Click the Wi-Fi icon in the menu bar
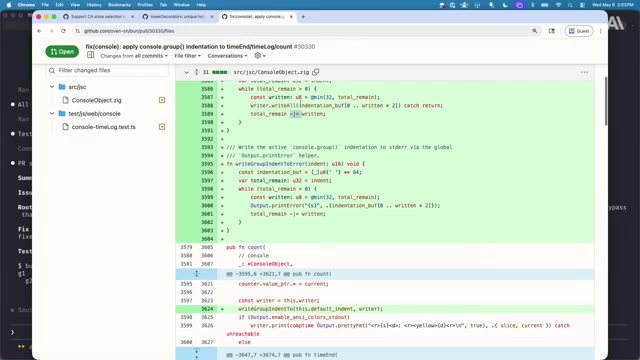 coord(558,5)
